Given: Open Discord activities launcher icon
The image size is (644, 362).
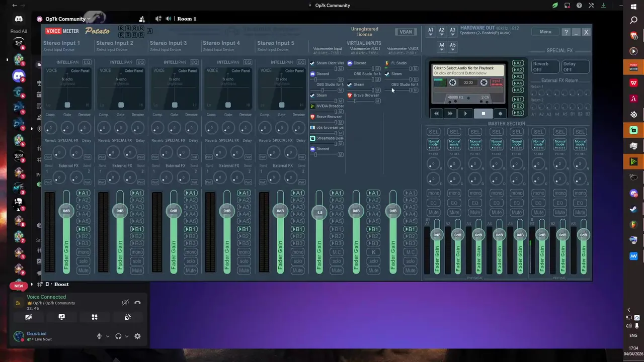Looking at the screenshot, I should tap(95, 317).
